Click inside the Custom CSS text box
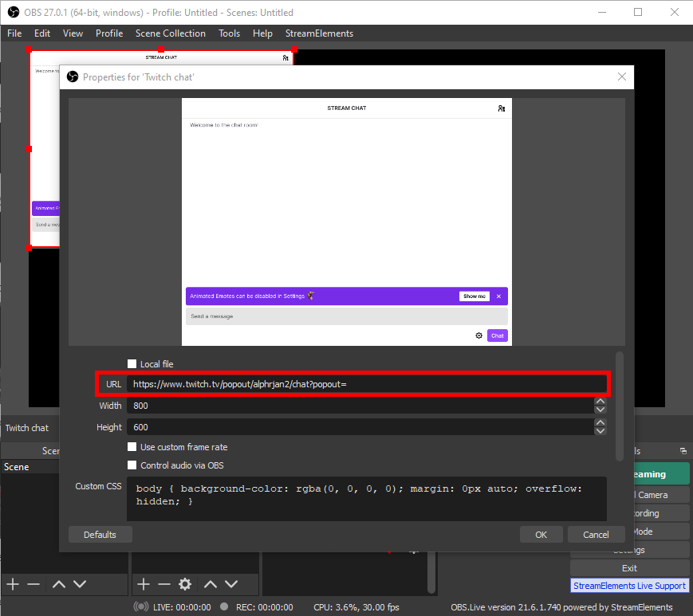Viewport: 693px width, 616px height. click(366, 499)
